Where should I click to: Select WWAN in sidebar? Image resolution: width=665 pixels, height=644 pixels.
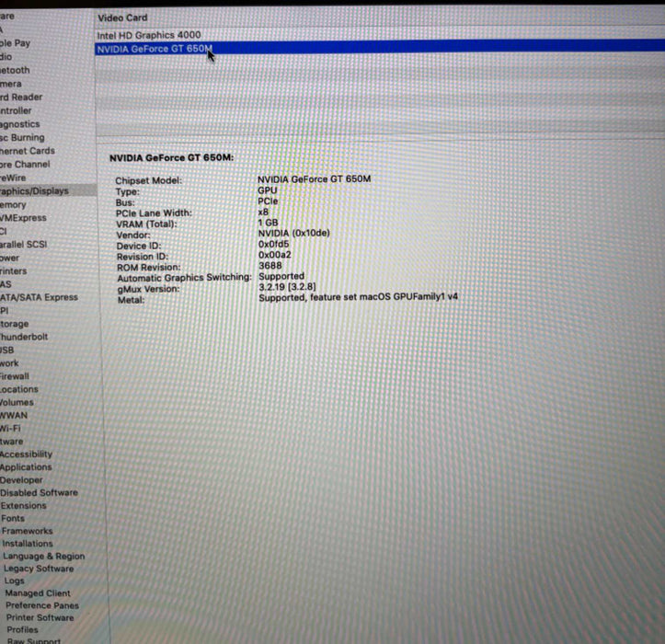[14, 415]
